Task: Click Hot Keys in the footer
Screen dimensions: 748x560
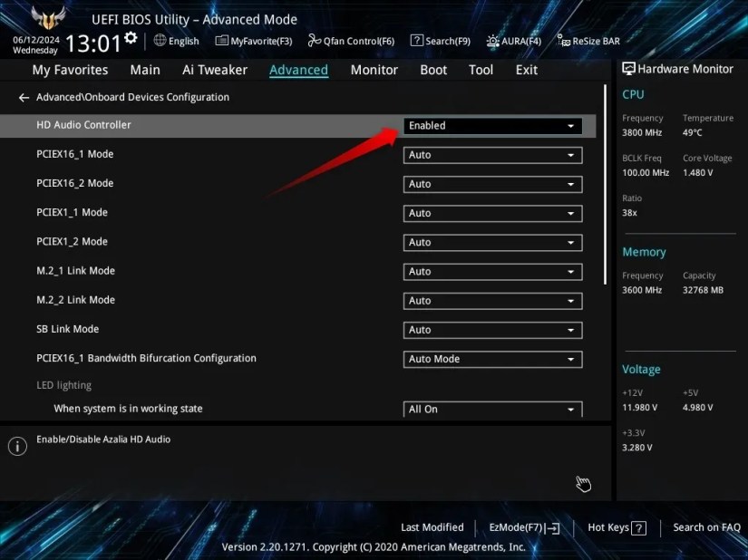Action: click(608, 527)
